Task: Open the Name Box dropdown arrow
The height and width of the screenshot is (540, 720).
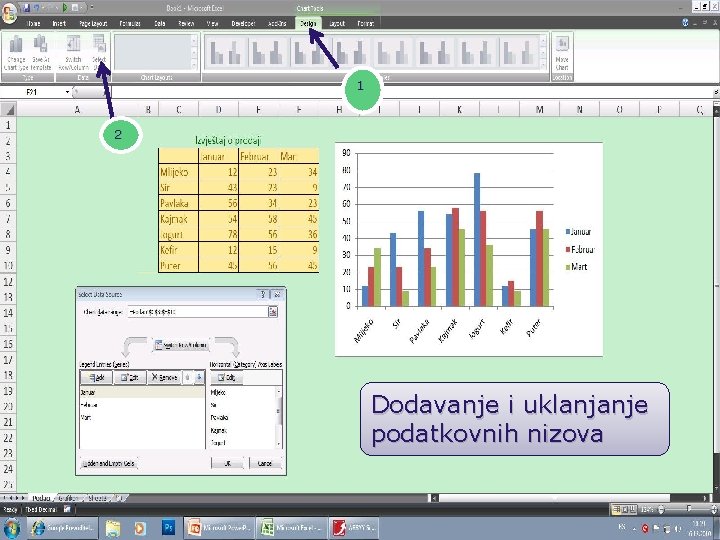Action: (x=68, y=92)
